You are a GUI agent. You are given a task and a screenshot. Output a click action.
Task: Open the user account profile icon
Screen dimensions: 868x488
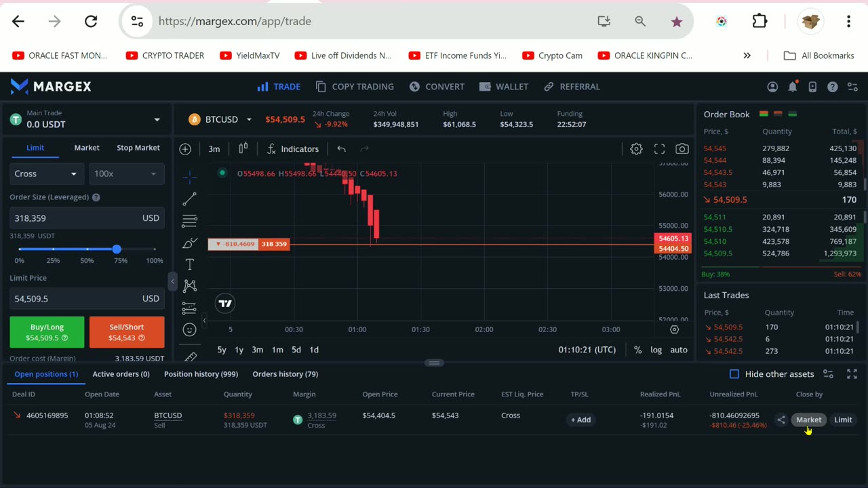click(772, 87)
